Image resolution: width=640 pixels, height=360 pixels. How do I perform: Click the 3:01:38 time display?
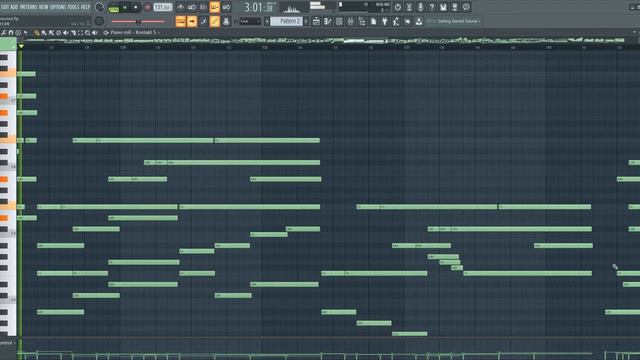[x=259, y=7]
